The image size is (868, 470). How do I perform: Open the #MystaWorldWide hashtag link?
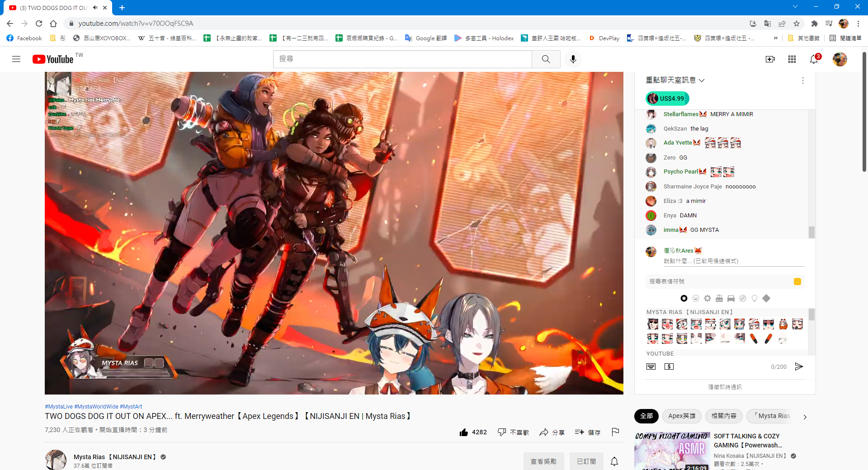tap(96, 407)
